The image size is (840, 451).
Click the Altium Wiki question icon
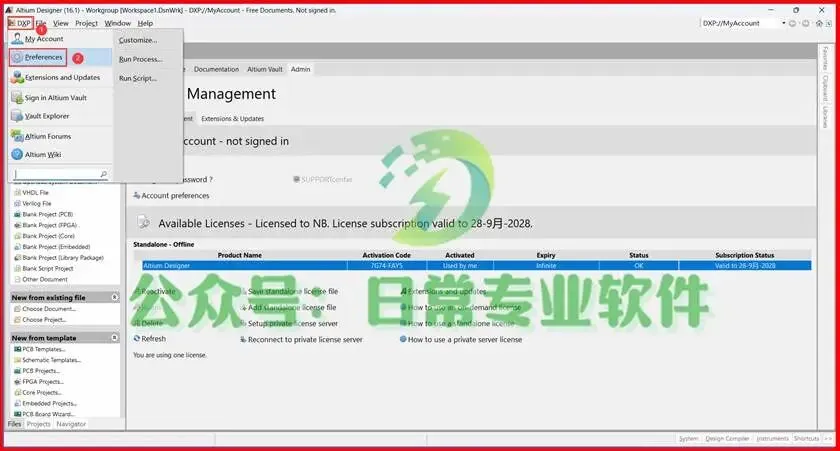point(17,155)
